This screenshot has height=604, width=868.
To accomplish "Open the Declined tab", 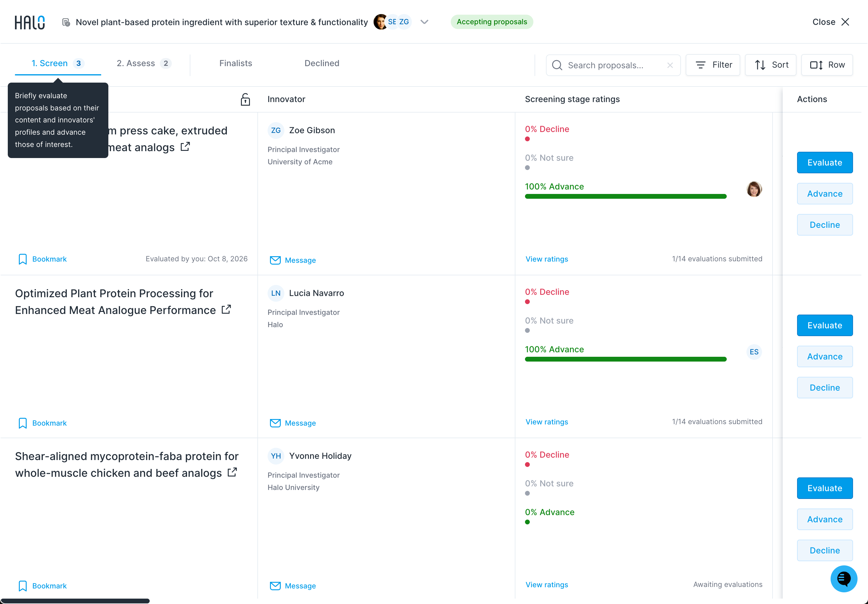I will [322, 63].
